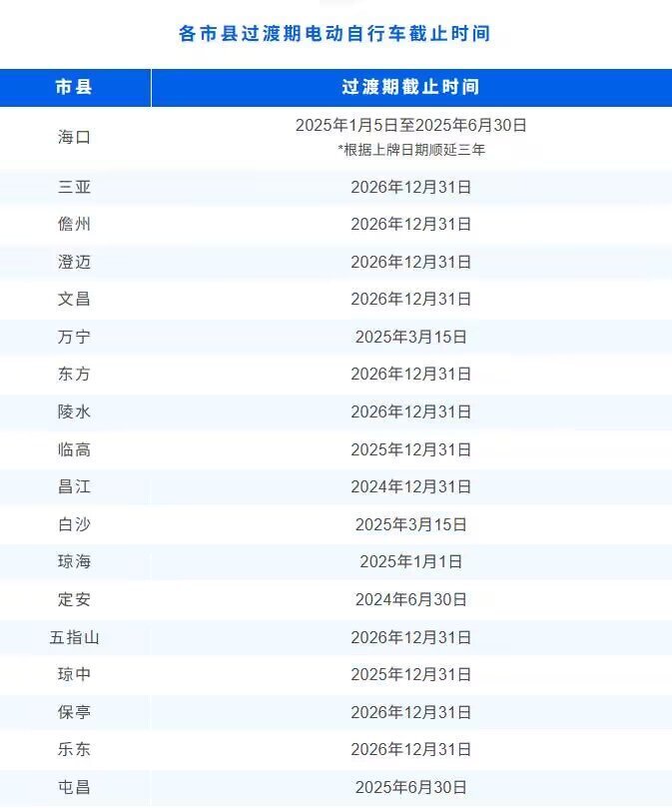Screen dimensions: 672x808
Task: Click the 保亭 row label
Action: pos(74,713)
